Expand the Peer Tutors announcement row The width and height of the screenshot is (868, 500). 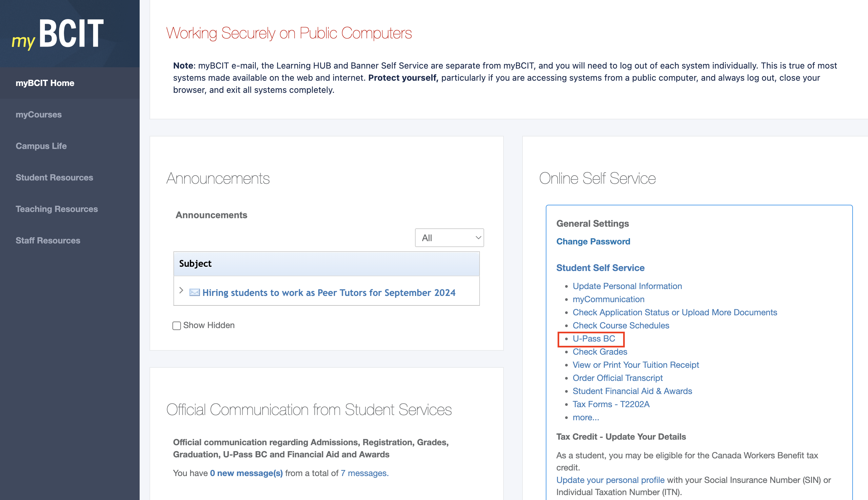[x=181, y=291]
